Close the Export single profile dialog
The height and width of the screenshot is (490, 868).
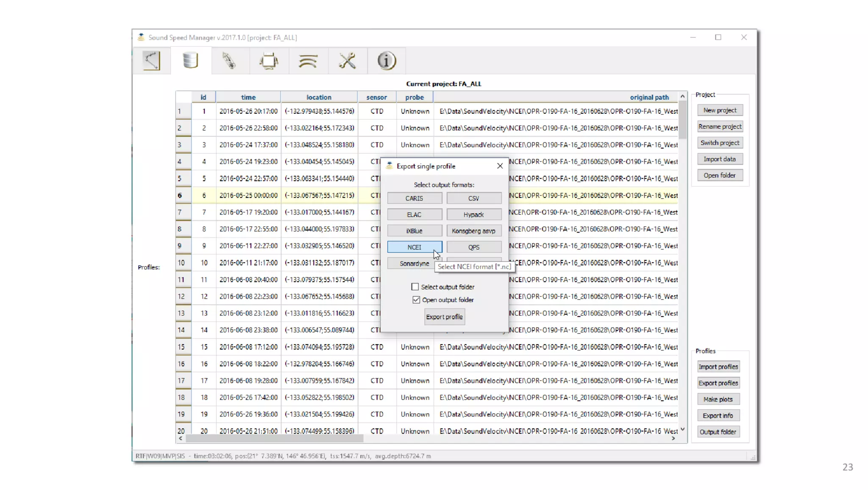click(500, 166)
